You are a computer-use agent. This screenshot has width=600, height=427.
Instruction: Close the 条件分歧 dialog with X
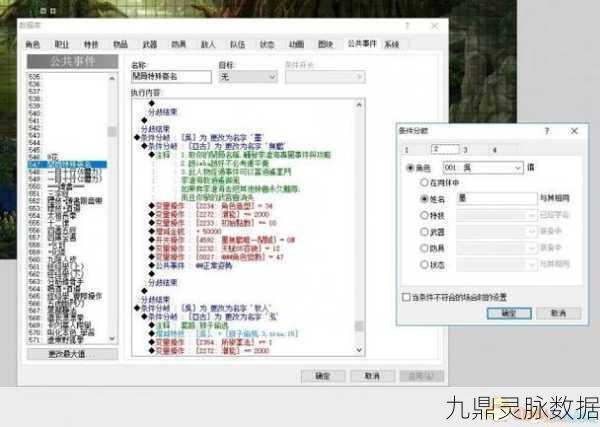pos(574,131)
